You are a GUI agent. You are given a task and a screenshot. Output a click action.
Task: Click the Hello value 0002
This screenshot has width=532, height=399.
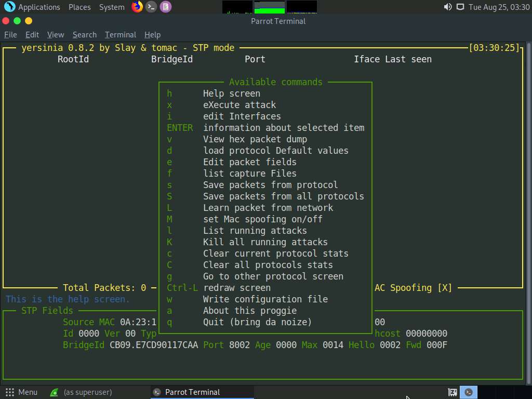(390, 345)
